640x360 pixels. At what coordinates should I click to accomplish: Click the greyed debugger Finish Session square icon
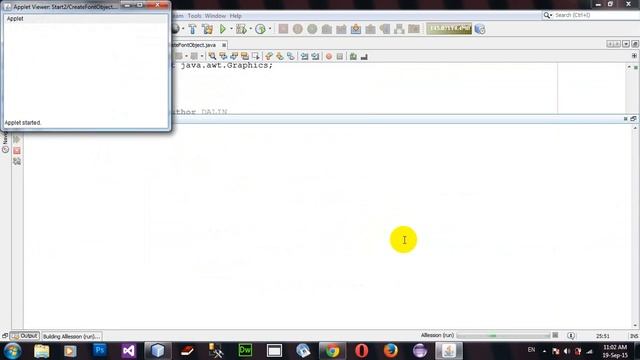coord(283,29)
